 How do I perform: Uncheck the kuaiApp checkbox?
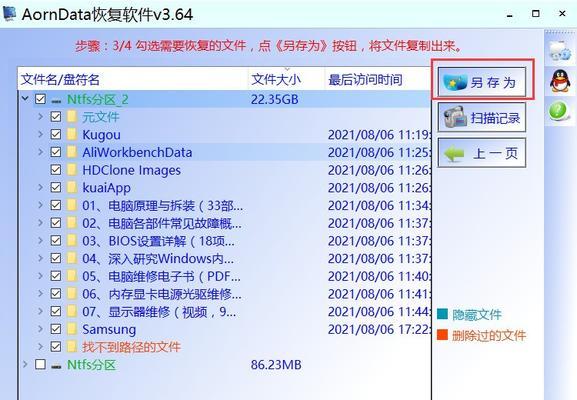click(56, 187)
